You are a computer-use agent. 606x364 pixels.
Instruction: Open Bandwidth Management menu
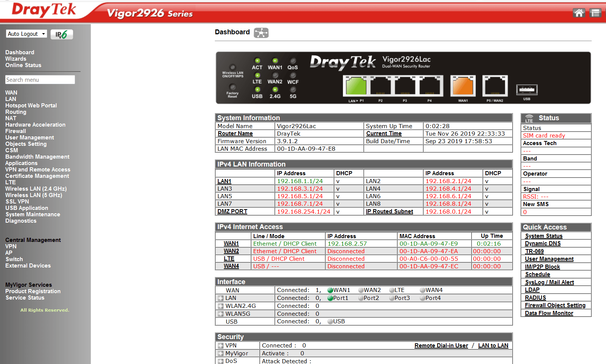click(x=37, y=157)
